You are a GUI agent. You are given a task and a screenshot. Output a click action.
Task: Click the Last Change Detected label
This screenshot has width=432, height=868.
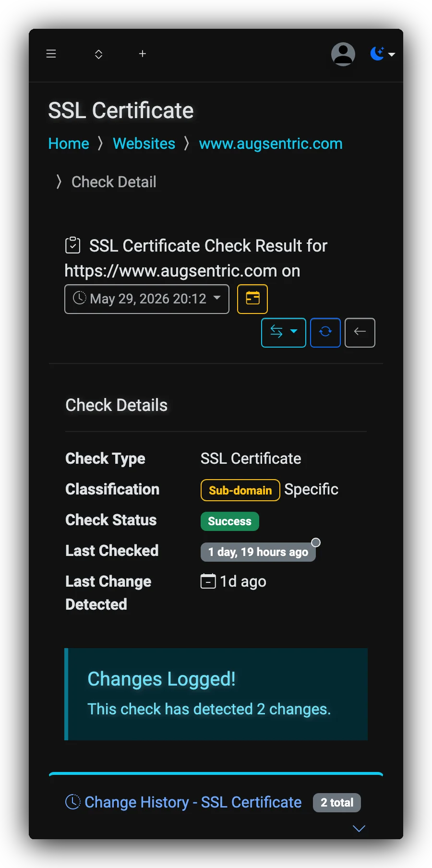click(x=108, y=593)
